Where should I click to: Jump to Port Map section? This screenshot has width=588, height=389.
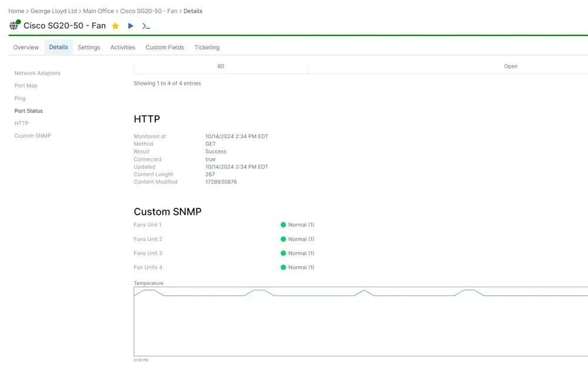pos(26,85)
